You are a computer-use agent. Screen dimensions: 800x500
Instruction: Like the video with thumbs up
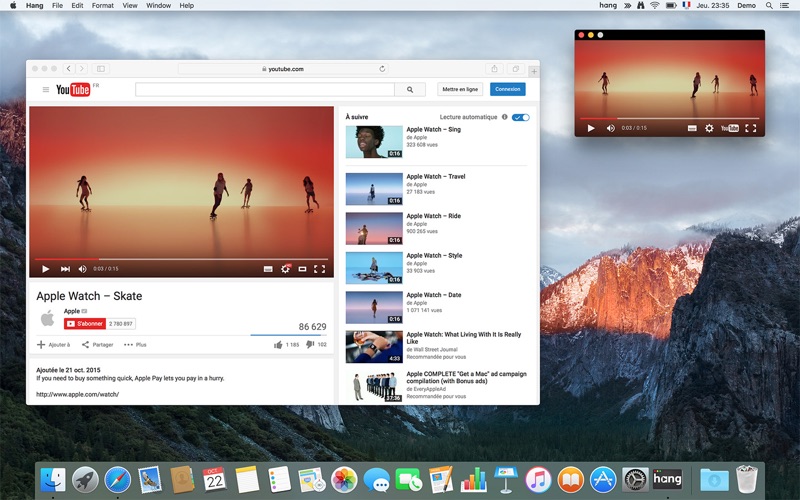279,345
